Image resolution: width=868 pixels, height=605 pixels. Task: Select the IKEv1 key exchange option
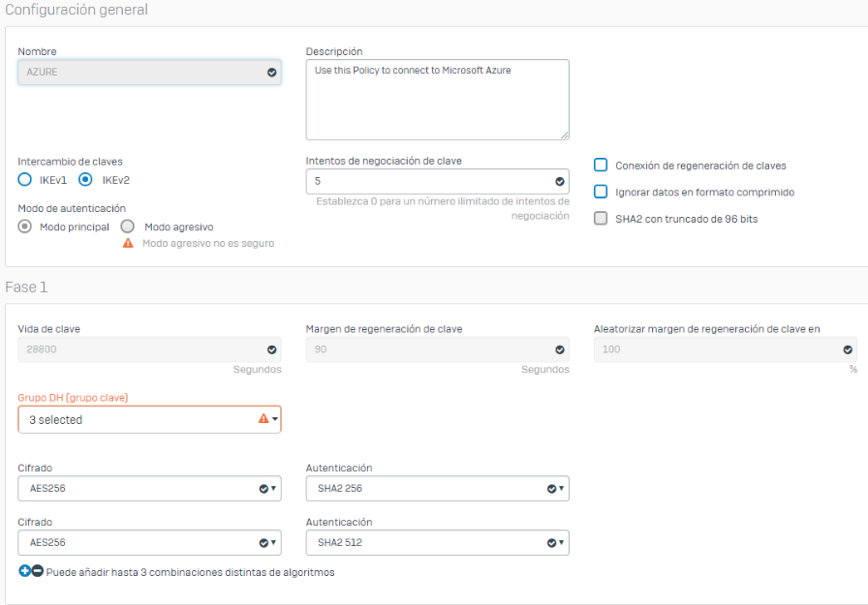click(x=25, y=179)
